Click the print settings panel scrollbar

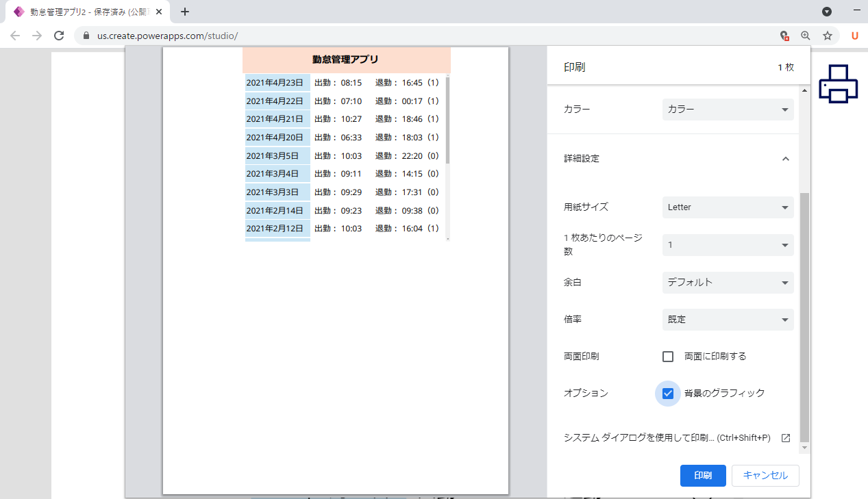click(804, 318)
